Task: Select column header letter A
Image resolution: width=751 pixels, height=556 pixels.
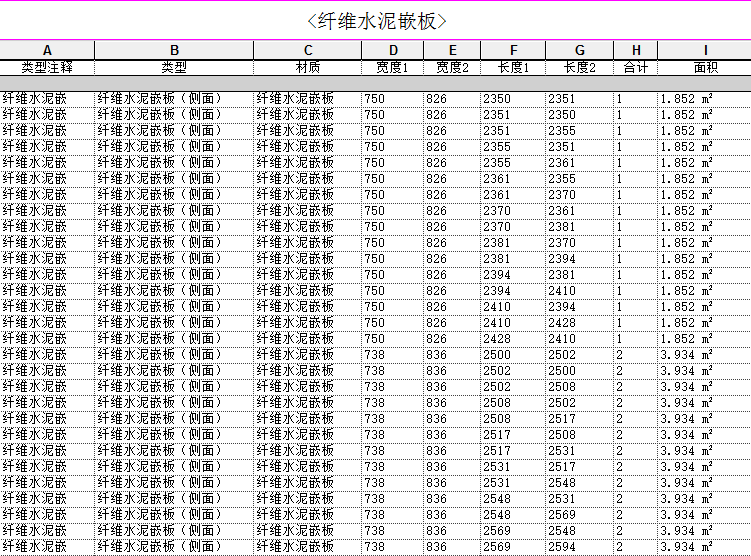Action: pos(47,50)
